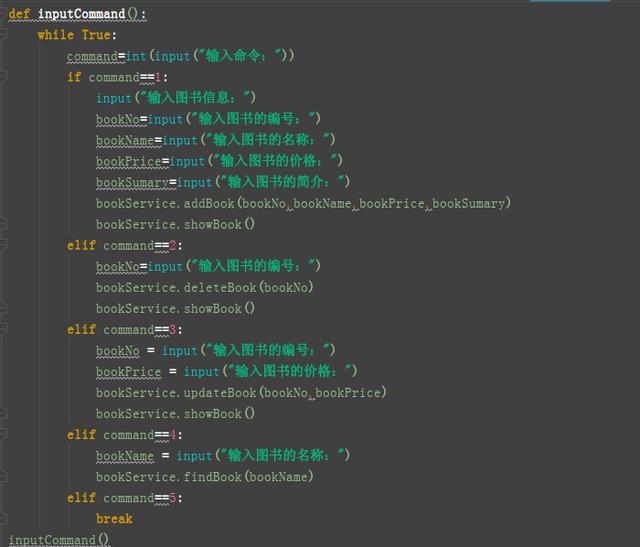
Task: Click the '输入命令：' prompt string
Action: [240, 56]
